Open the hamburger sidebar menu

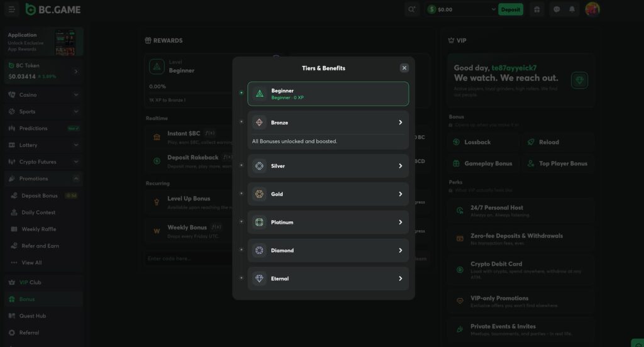tap(11, 9)
